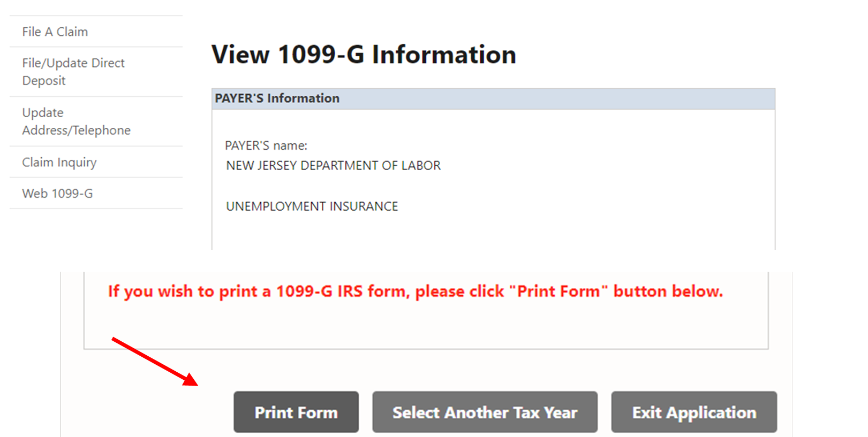This screenshot has width=868, height=437.
Task: Click NEW JERSEY DEPARTMENT OF LABOR text
Action: click(x=333, y=166)
